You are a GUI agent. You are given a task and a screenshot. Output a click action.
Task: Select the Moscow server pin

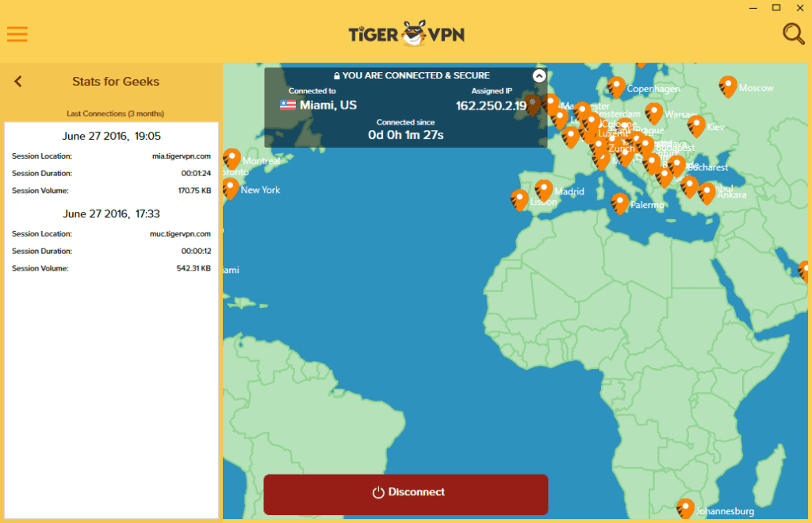tap(728, 87)
